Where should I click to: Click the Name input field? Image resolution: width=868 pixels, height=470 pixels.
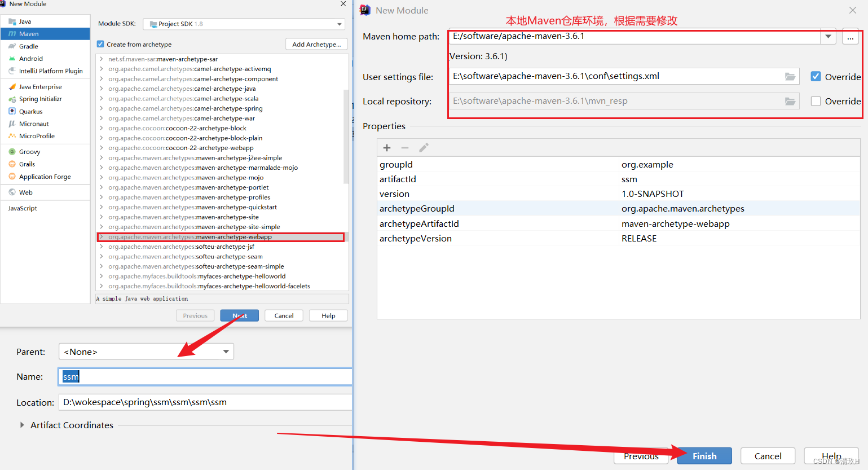205,377
